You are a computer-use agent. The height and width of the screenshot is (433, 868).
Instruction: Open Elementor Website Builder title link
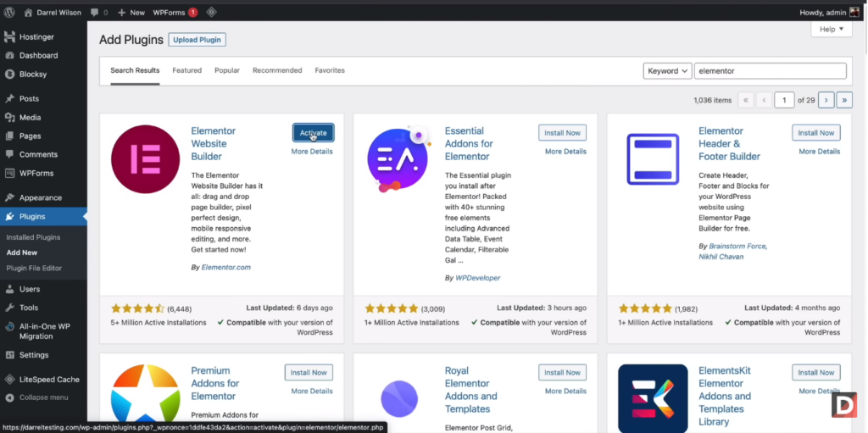click(x=213, y=143)
